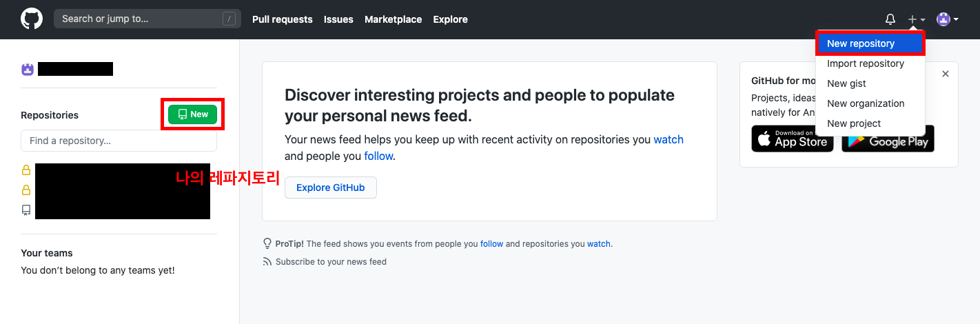This screenshot has height=324, width=980.
Task: Click the first private repository lock icon
Action: click(26, 170)
